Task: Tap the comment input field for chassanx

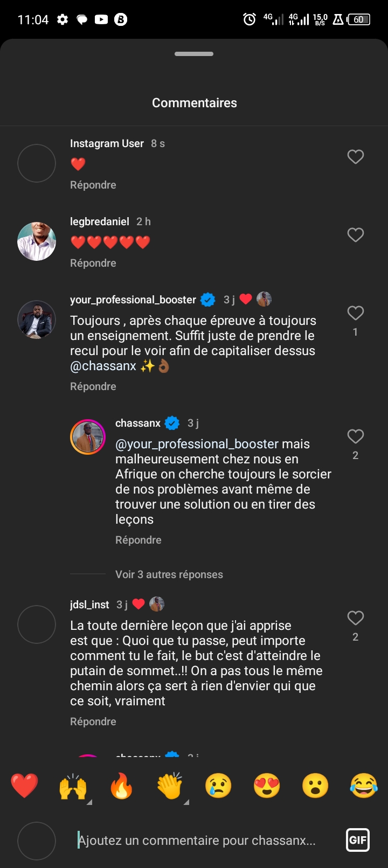Action: (x=197, y=841)
